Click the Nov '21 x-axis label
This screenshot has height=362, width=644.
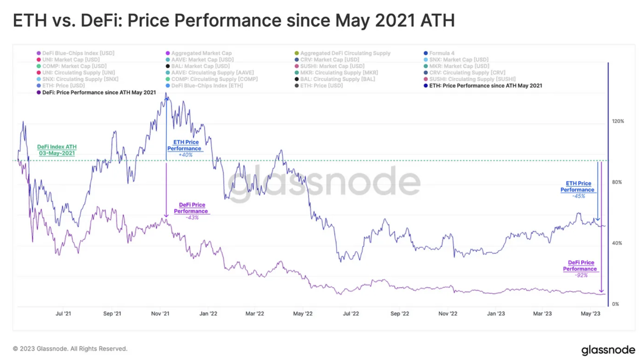[x=160, y=313]
